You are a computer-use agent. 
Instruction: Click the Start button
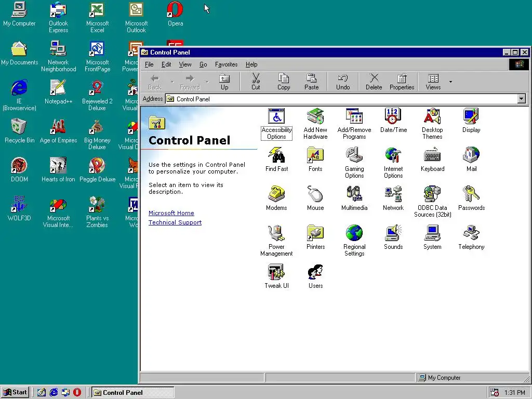(x=15, y=392)
